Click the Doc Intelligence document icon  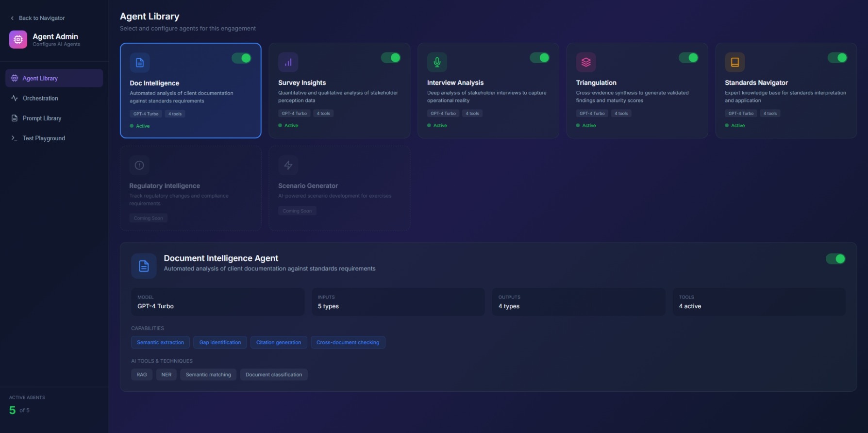tap(140, 63)
